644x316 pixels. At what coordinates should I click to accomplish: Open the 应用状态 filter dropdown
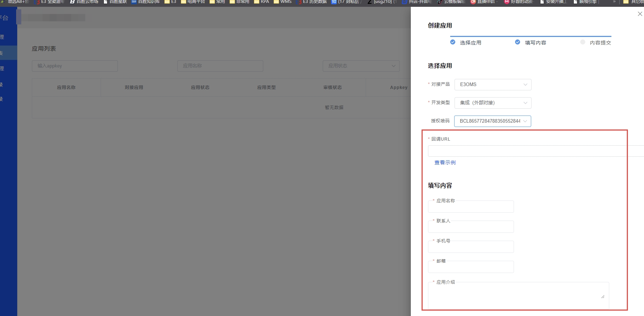[361, 66]
